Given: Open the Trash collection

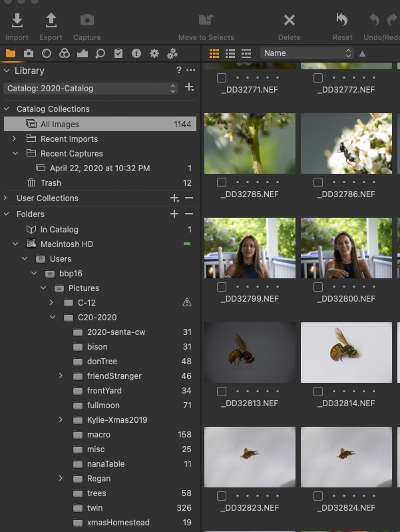Looking at the screenshot, I should coord(51,183).
